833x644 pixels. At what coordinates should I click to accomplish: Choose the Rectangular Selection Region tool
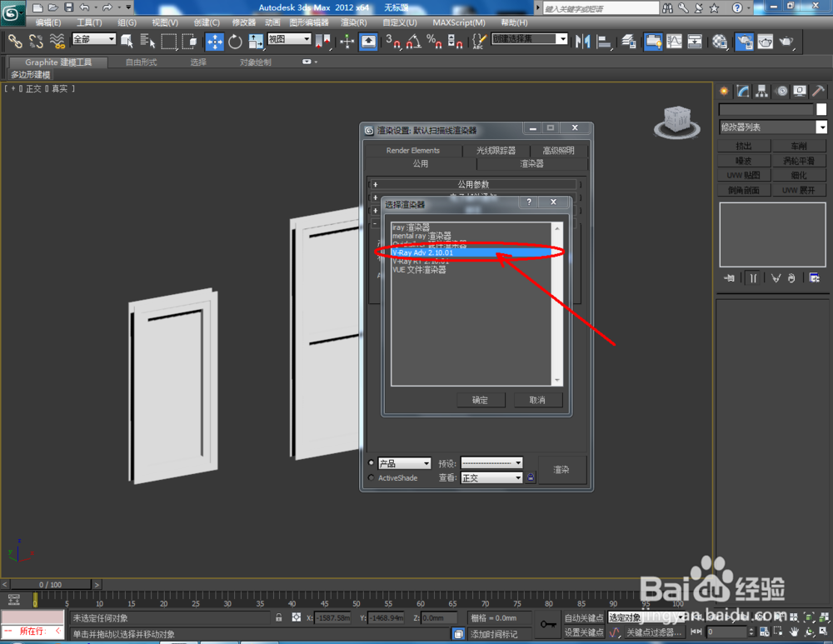pos(169,41)
